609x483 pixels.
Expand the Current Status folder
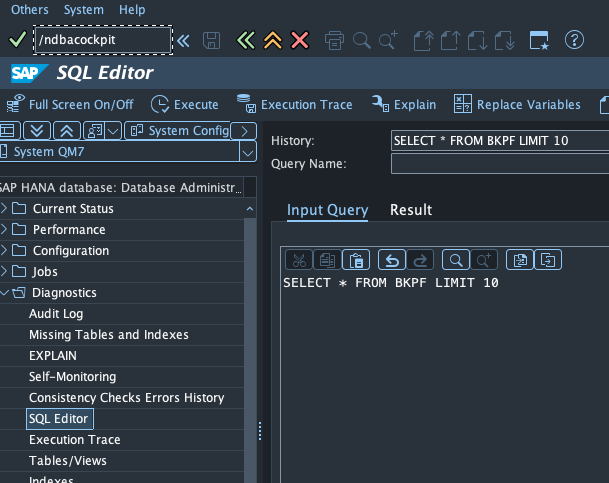click(x=4, y=208)
